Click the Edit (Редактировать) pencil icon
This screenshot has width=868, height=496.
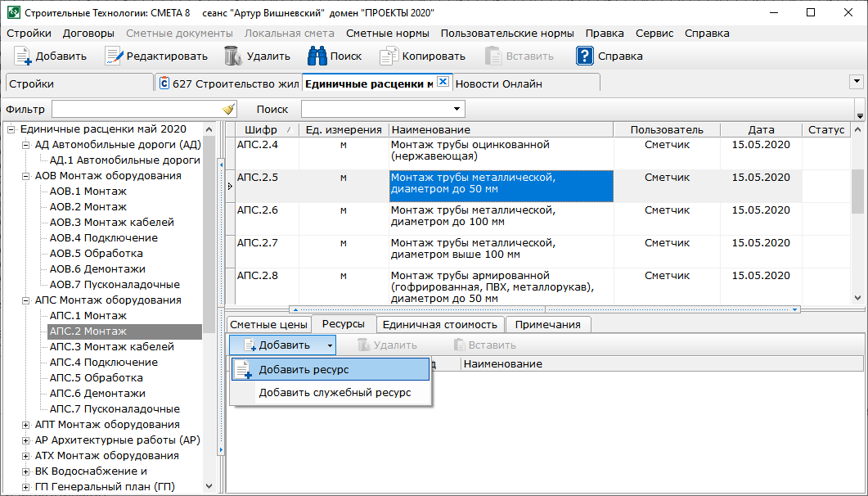114,56
